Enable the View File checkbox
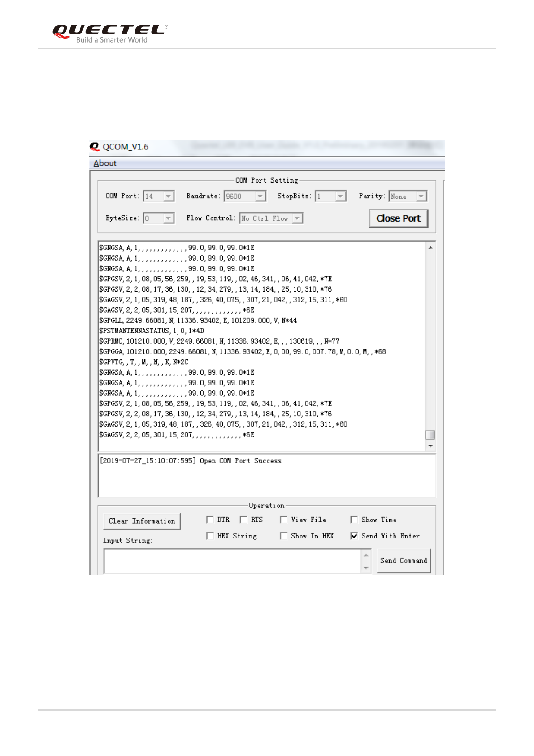 (283, 520)
